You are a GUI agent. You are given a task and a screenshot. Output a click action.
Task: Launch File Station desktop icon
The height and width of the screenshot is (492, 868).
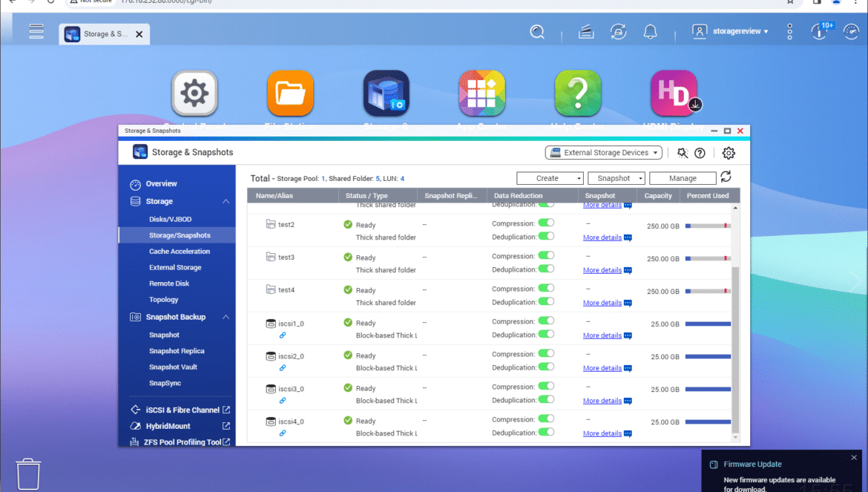tap(290, 93)
